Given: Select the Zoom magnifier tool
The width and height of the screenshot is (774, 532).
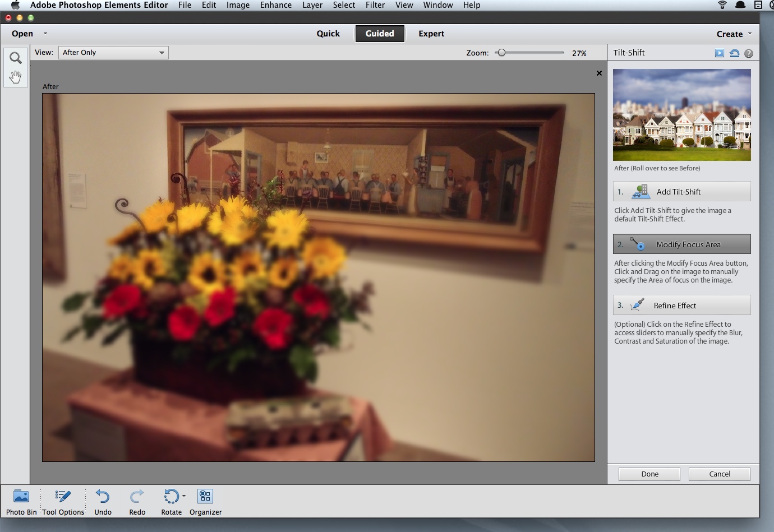Looking at the screenshot, I should click(x=16, y=58).
